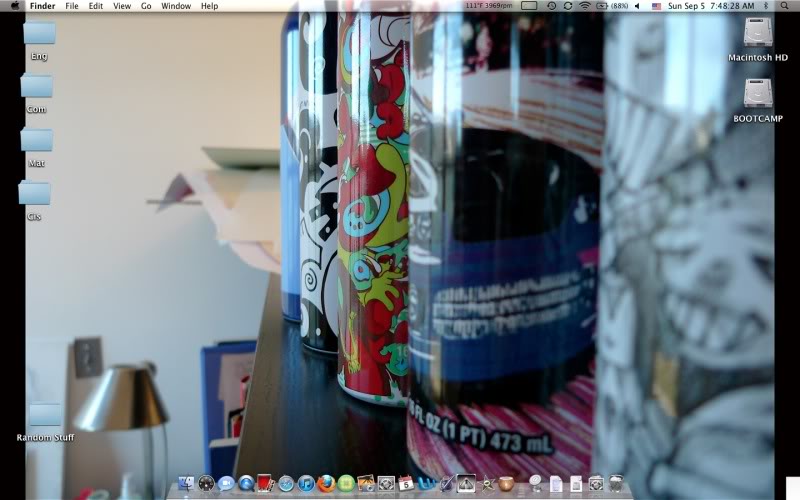800x500 pixels.
Task: Open Finder from the Dock
Action: pos(186,483)
